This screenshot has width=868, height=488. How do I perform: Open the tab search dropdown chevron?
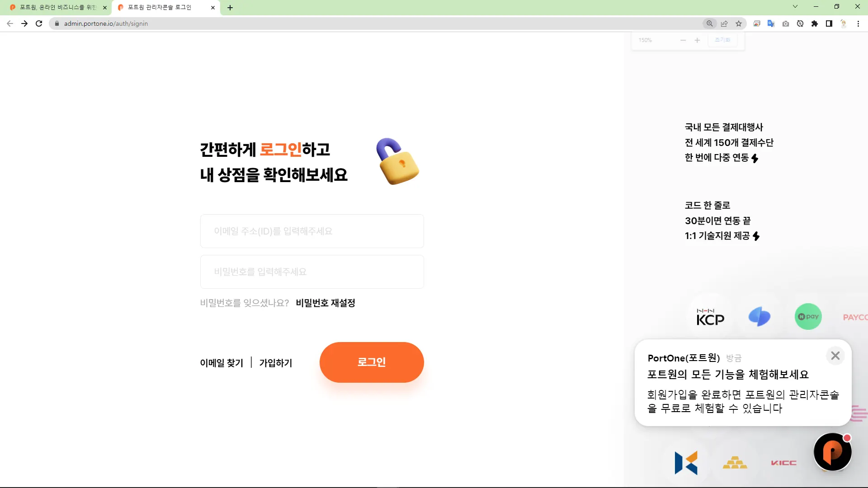795,7
